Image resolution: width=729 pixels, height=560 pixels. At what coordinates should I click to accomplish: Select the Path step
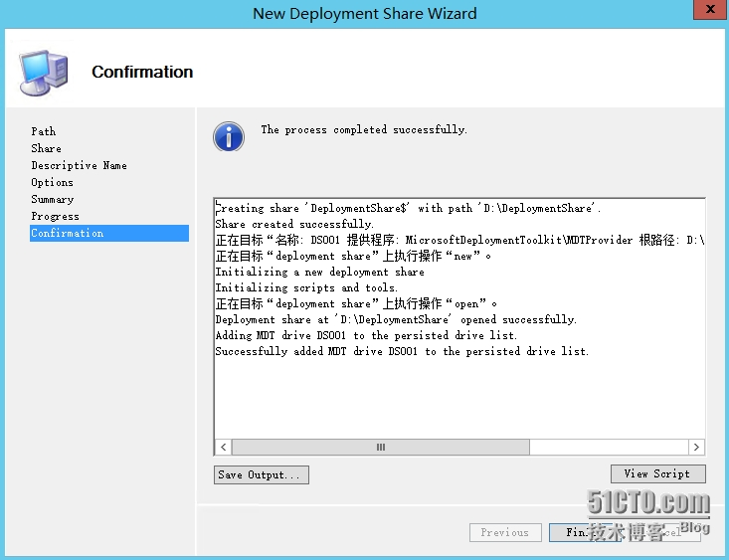[x=43, y=131]
